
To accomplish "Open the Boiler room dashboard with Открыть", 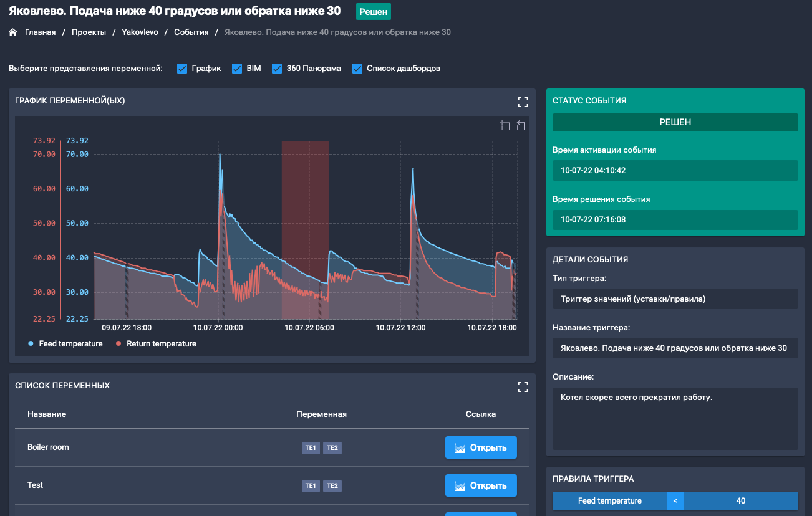I will click(x=481, y=447).
